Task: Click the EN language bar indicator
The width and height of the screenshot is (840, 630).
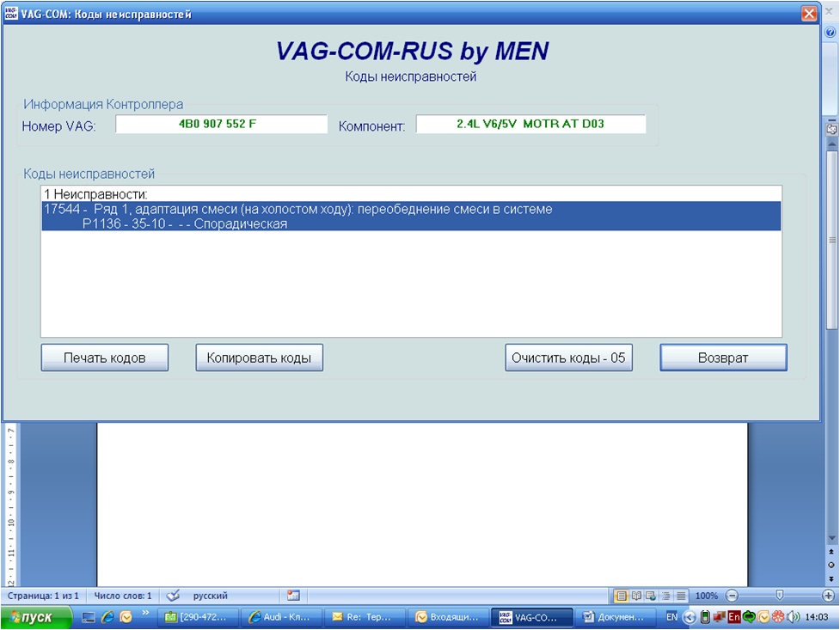Action: pos(671,617)
